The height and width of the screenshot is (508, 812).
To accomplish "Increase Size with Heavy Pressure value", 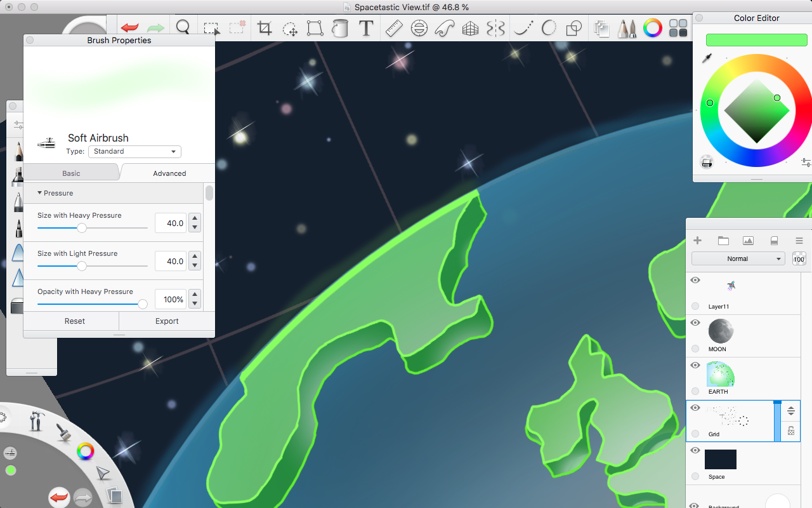I will [195, 218].
